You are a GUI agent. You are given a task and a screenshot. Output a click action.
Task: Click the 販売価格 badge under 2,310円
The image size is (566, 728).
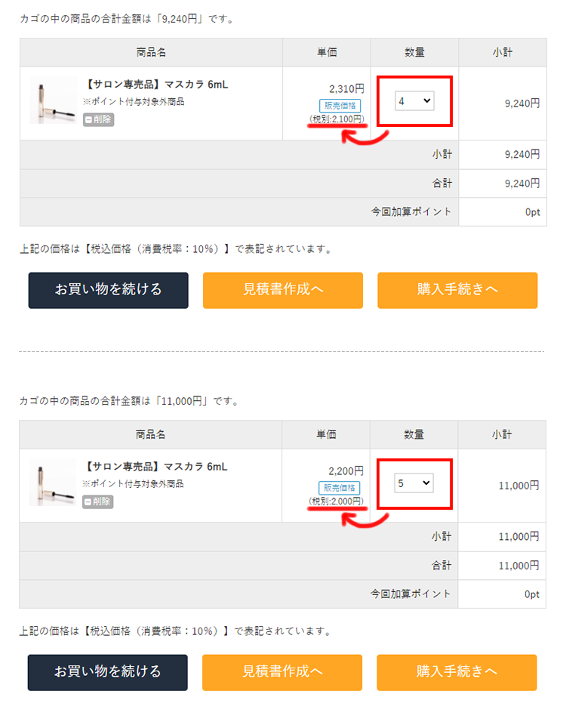(340, 106)
